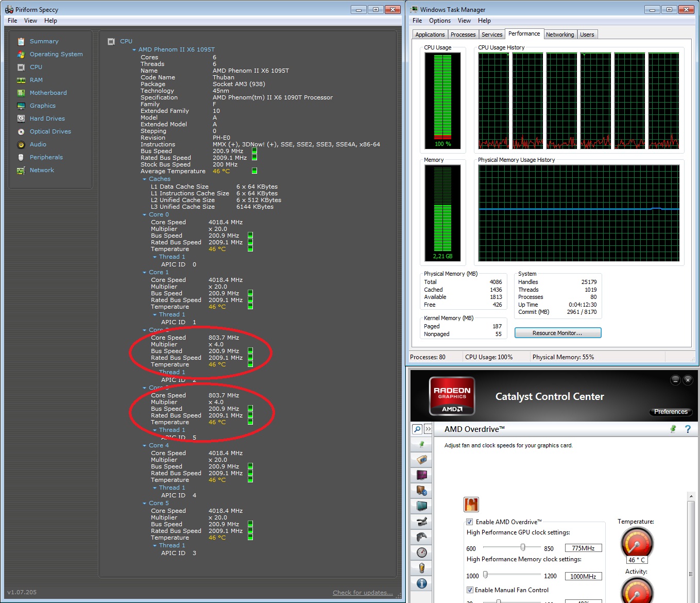
Task: Open the Presets folder icon in Catalyst sidebar
Action: click(422, 460)
